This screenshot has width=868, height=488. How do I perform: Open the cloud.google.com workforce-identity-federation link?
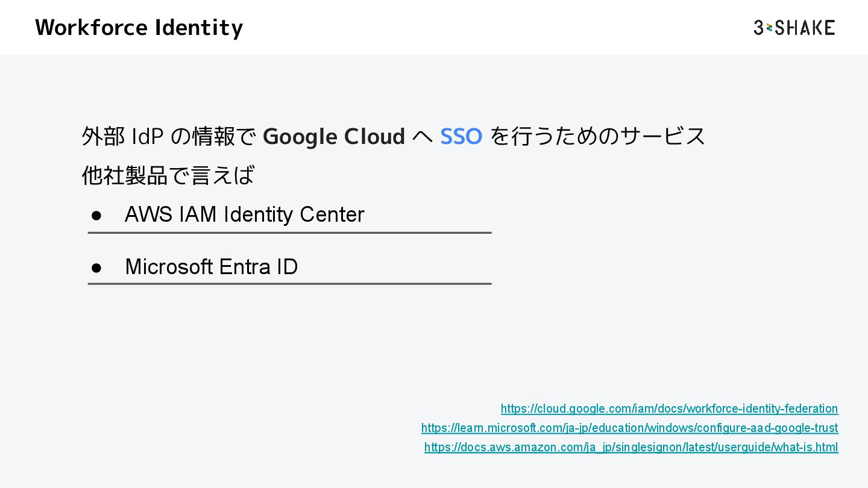[669, 408]
